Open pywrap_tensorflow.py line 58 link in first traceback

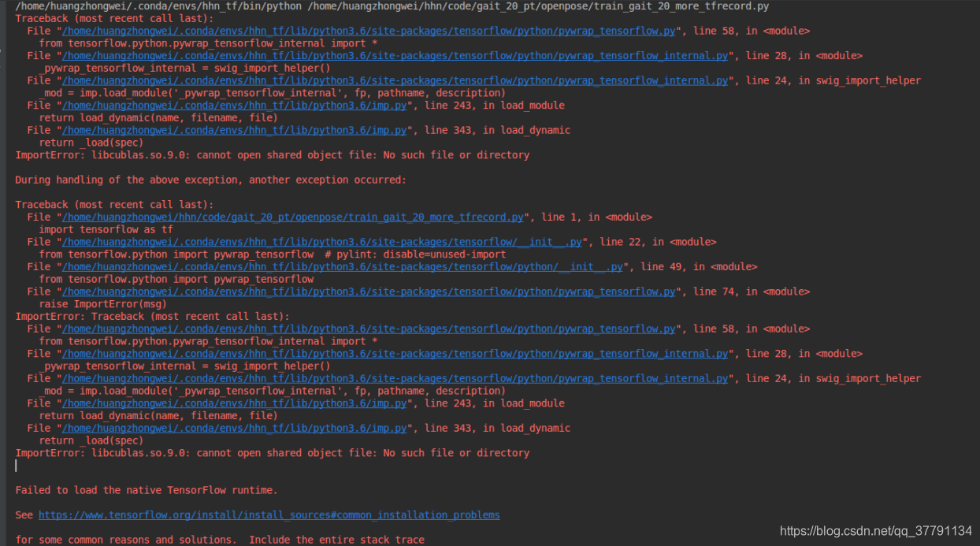[369, 32]
